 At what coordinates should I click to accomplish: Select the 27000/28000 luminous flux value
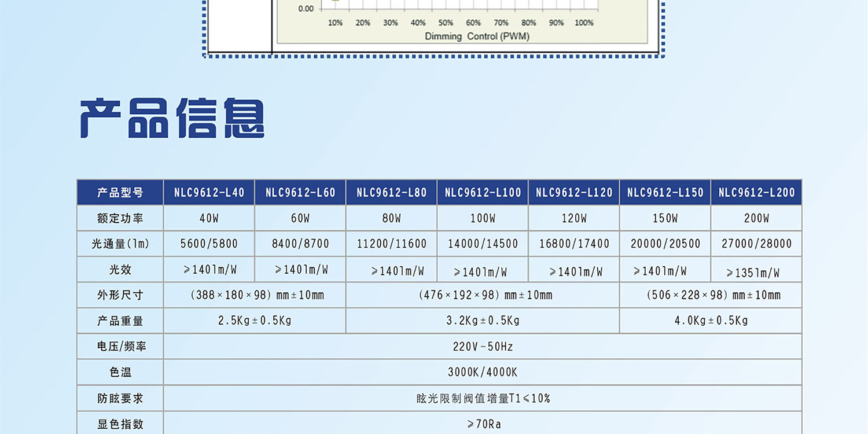[x=756, y=244]
